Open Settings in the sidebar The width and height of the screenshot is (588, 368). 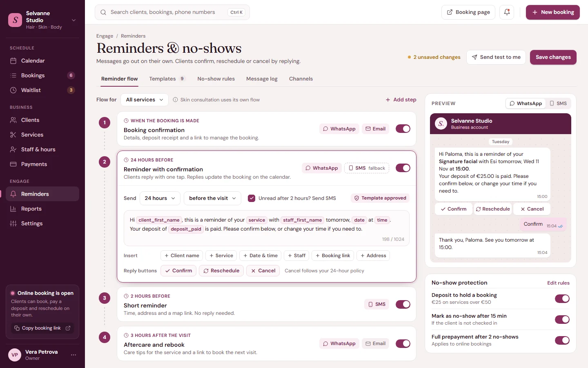click(42, 223)
